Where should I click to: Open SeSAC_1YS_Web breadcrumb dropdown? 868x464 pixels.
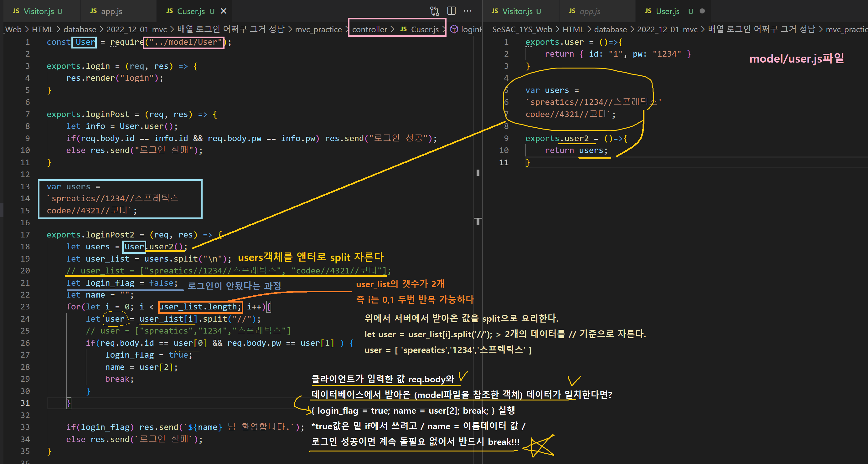[x=522, y=29]
